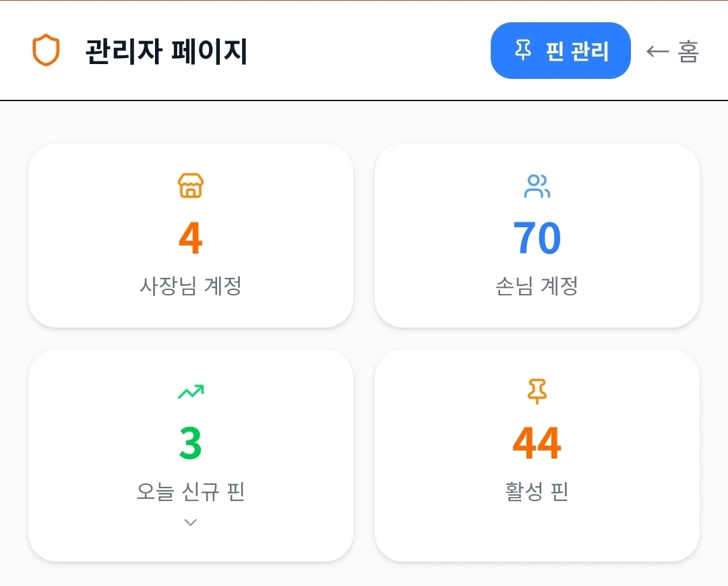
Task: Select the 활성 핀 label
Action: click(537, 492)
